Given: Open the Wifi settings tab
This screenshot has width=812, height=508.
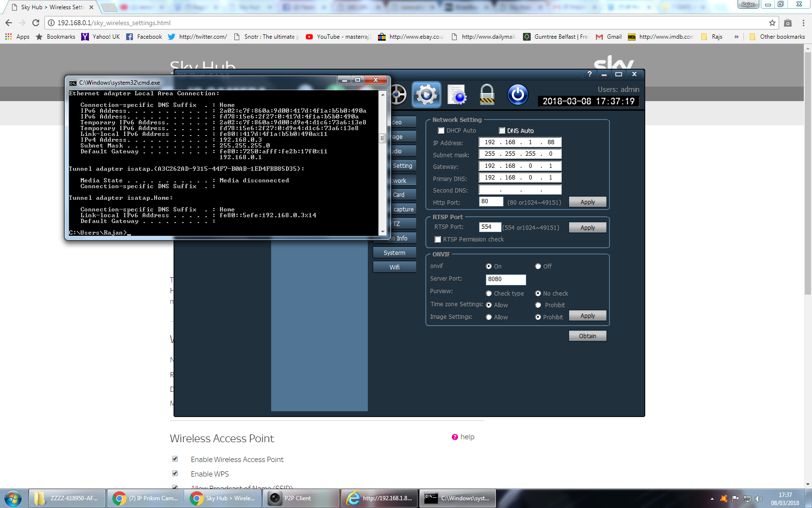Looking at the screenshot, I should 394,267.
